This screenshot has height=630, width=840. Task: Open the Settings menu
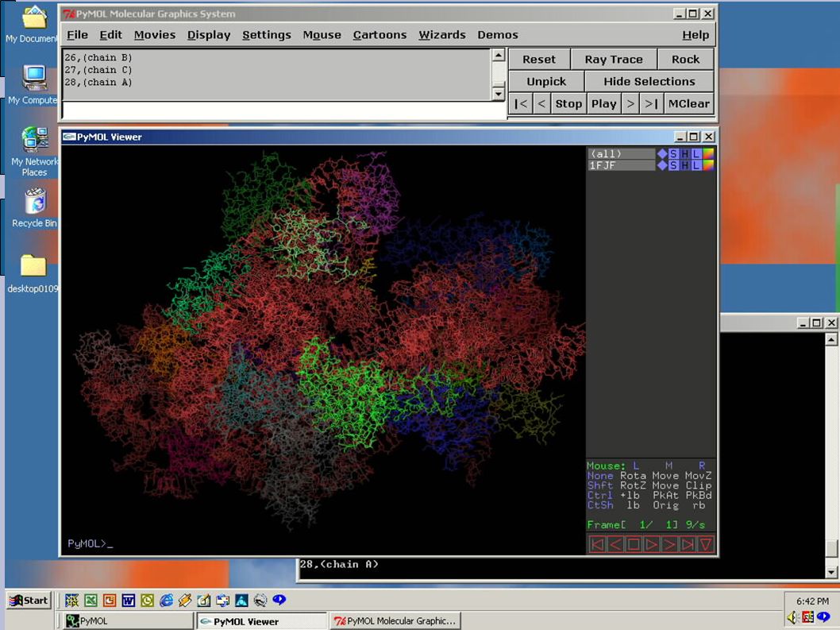point(267,35)
